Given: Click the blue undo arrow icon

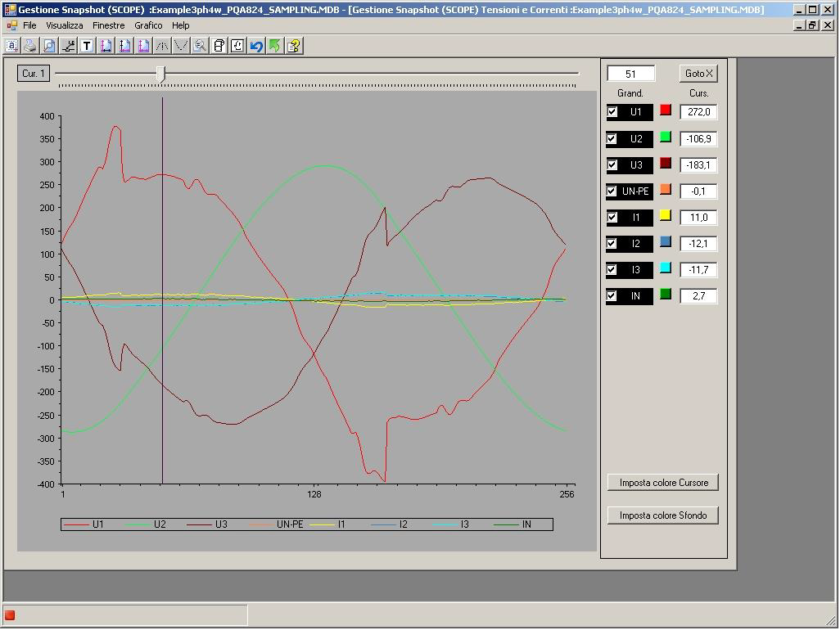Looking at the screenshot, I should coord(256,46).
